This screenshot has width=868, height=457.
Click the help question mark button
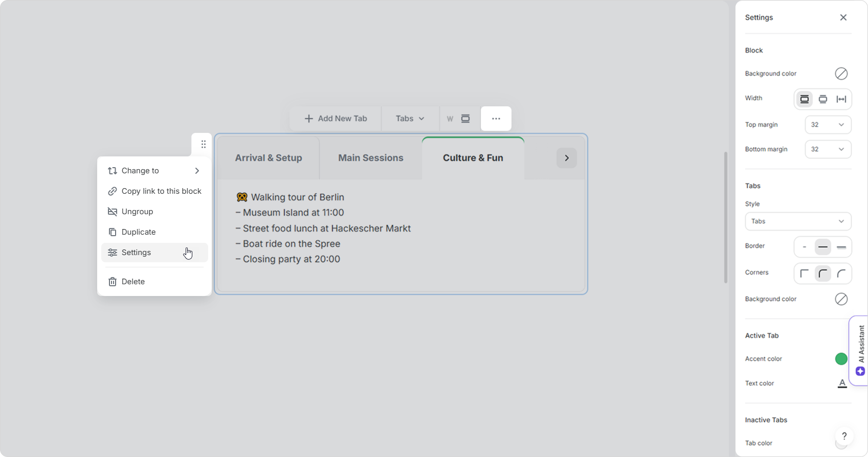[x=844, y=436]
